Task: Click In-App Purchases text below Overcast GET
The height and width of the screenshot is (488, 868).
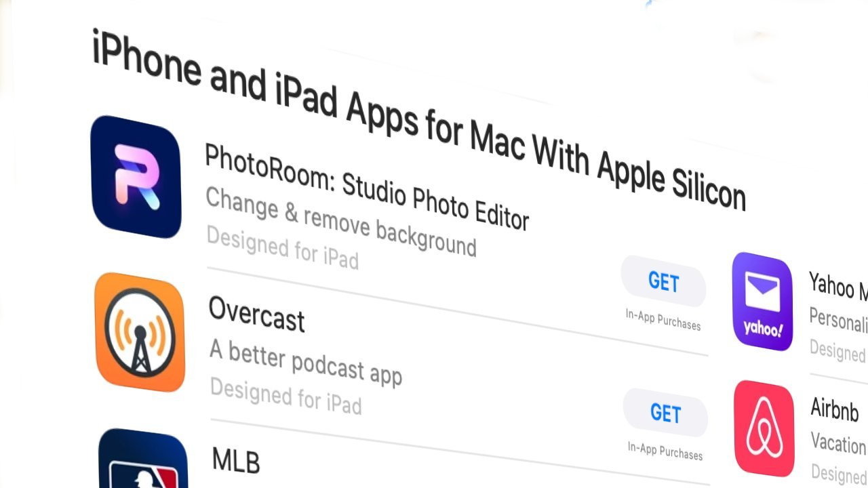Action: click(665, 451)
